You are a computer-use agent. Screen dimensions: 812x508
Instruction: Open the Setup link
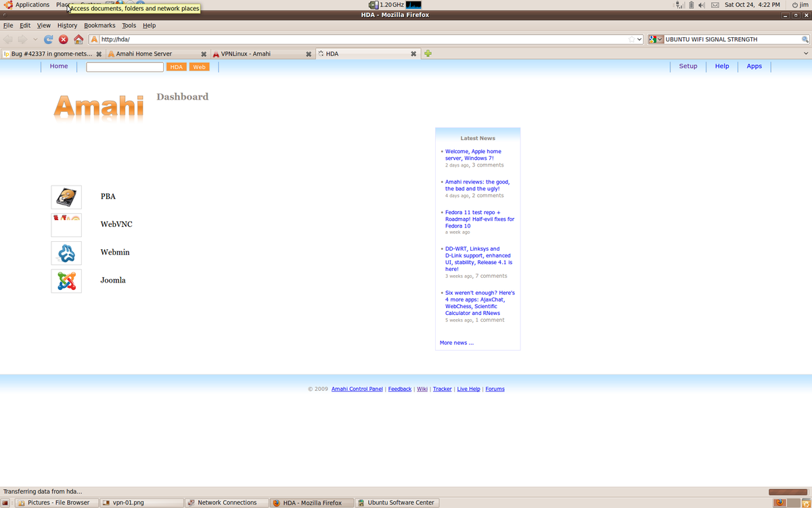(x=688, y=66)
